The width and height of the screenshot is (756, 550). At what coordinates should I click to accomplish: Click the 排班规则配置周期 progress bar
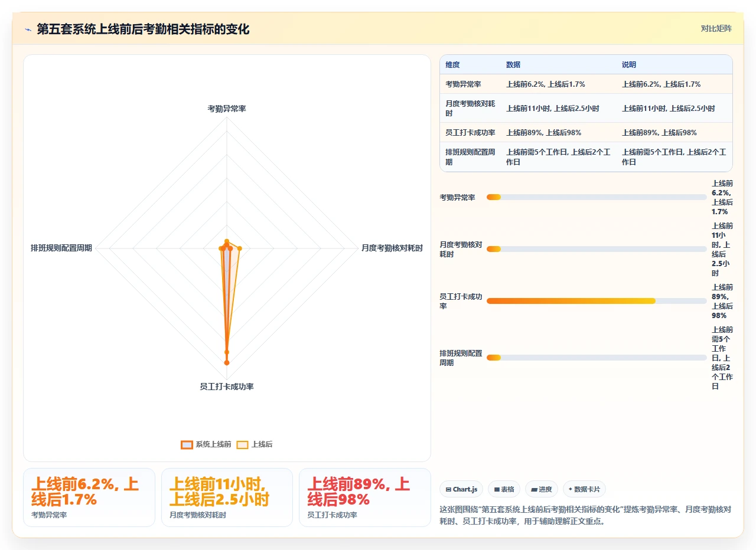point(597,358)
